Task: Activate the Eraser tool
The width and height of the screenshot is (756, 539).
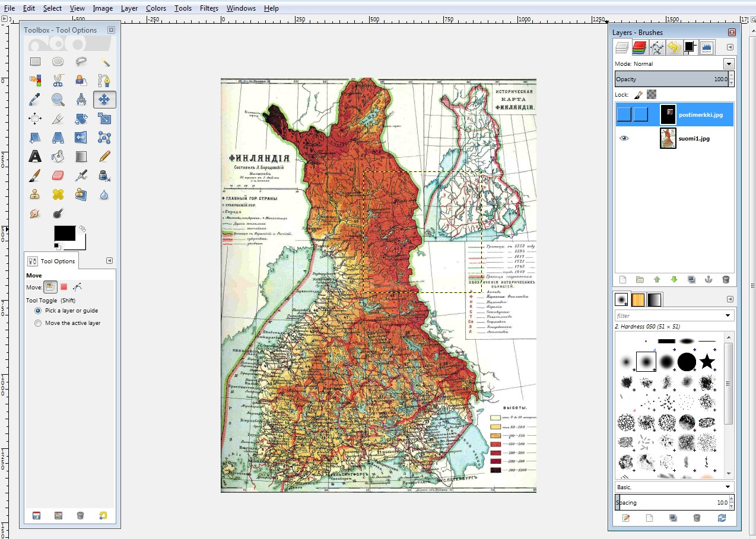Action: click(58, 176)
